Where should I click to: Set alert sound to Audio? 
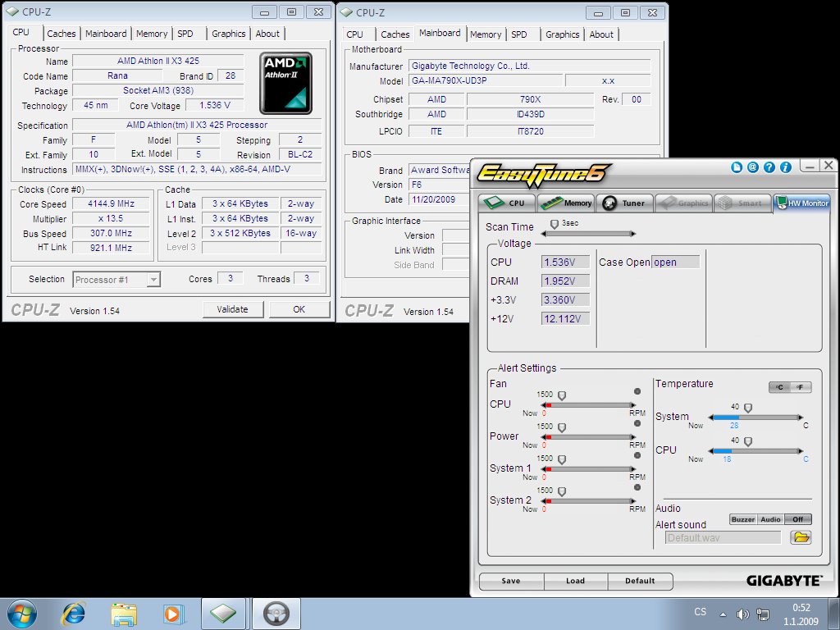tap(770, 519)
